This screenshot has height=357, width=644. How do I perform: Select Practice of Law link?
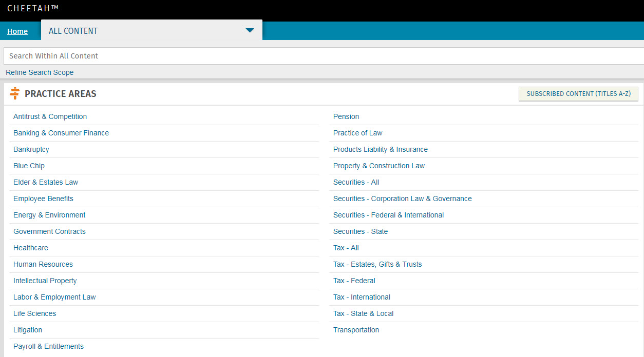pyautogui.click(x=358, y=133)
